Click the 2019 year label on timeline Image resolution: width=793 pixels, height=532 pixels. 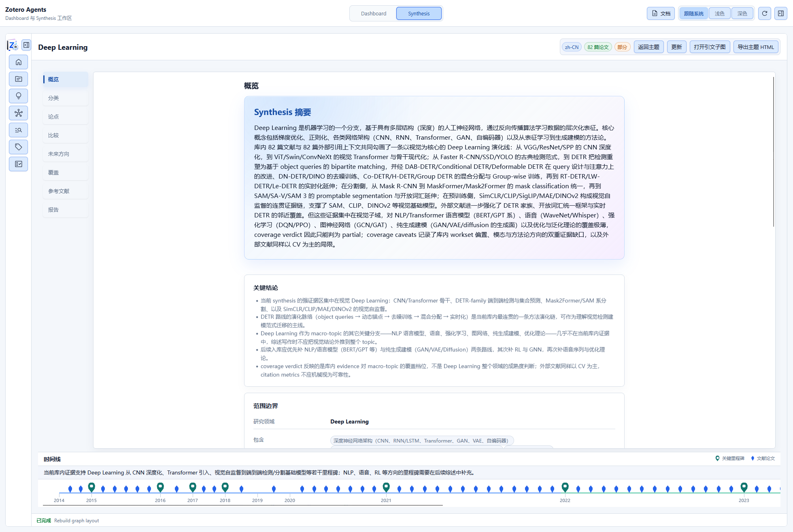click(257, 500)
